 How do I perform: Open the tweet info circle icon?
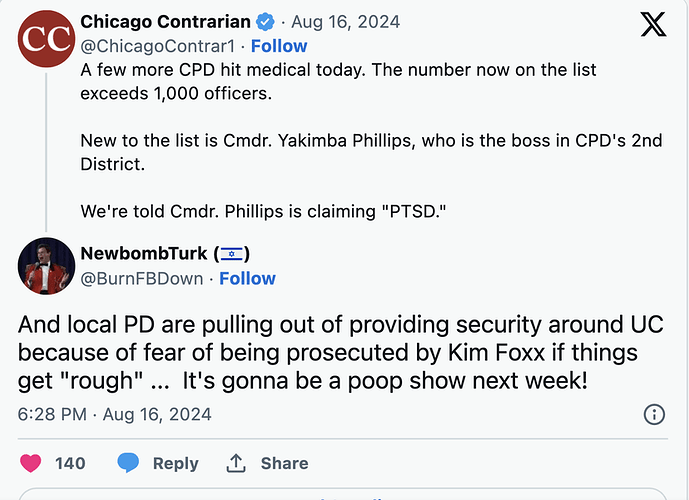(654, 414)
